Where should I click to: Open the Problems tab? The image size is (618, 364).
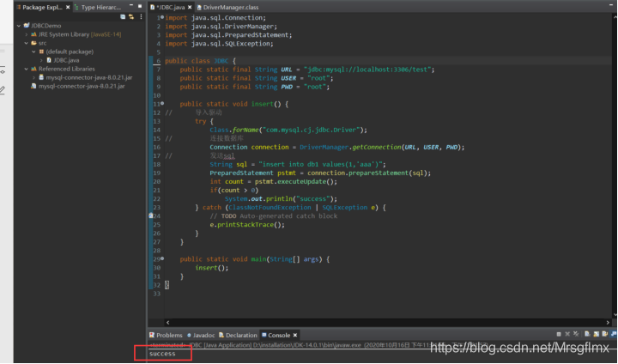point(166,335)
